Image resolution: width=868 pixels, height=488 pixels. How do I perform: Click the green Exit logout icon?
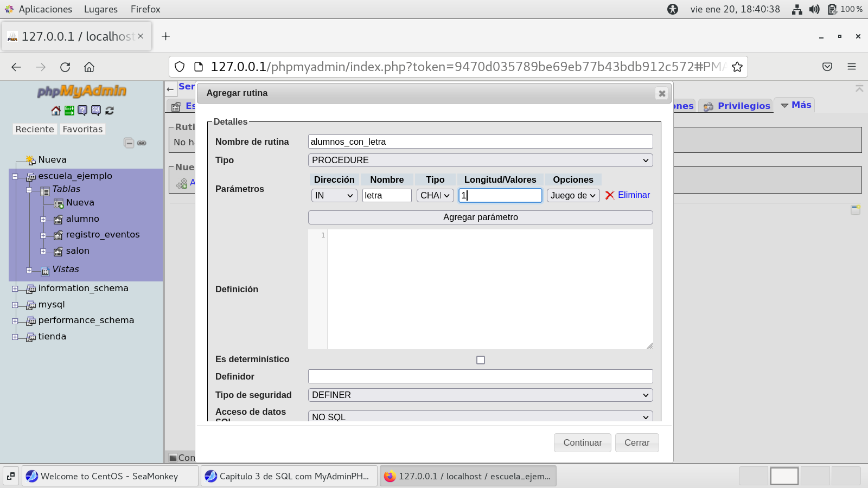[69, 111]
